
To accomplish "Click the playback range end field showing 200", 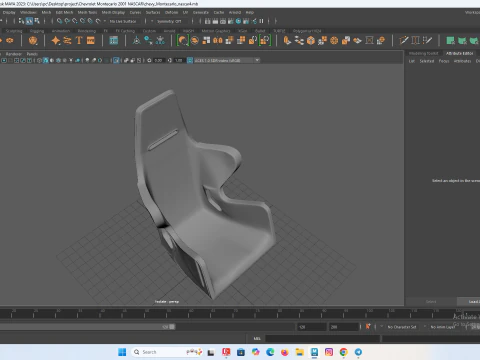I will tap(344, 327).
